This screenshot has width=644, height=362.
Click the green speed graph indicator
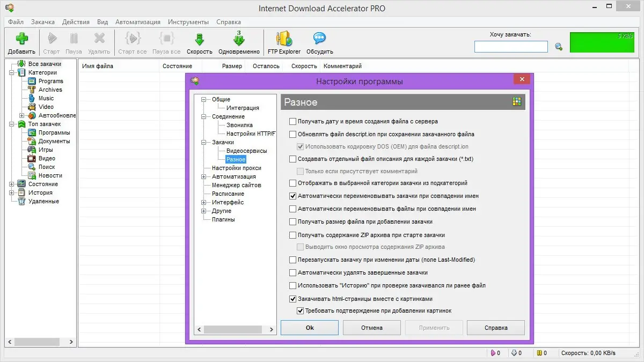tap(602, 42)
